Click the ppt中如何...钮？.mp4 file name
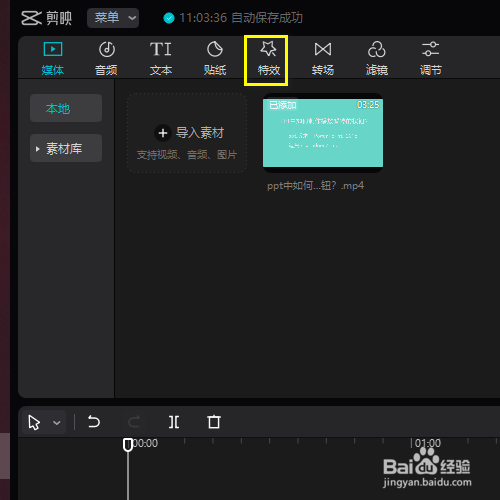This screenshot has width=500, height=500. [315, 186]
